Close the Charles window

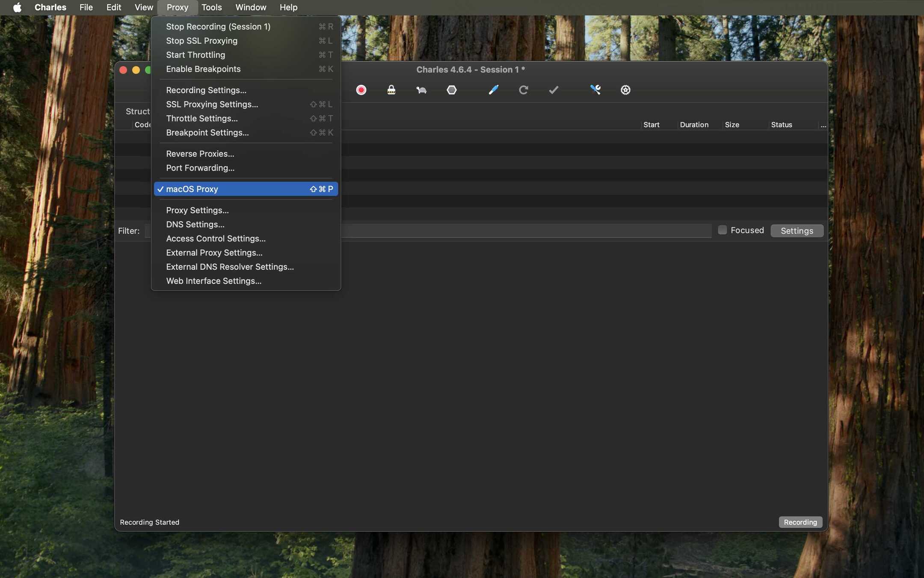123,70
